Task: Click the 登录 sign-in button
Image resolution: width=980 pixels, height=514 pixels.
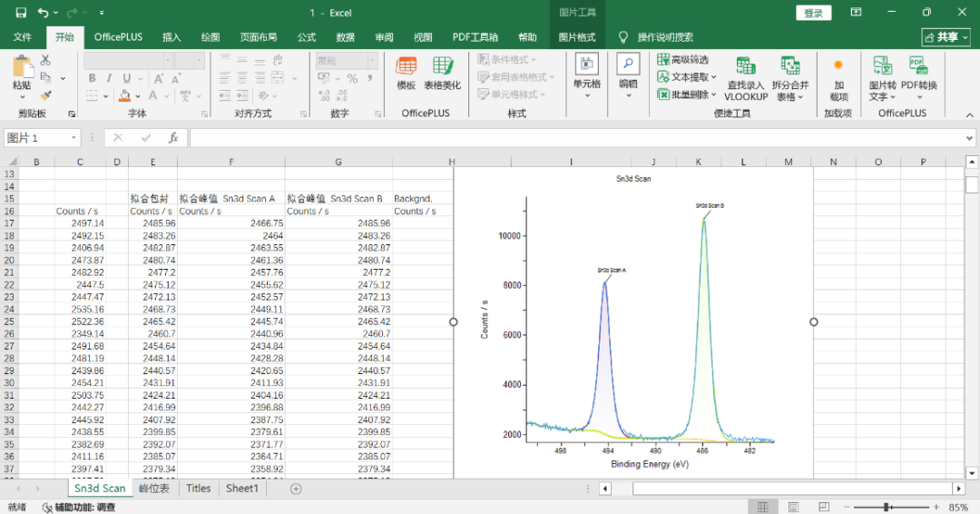Action: click(813, 13)
